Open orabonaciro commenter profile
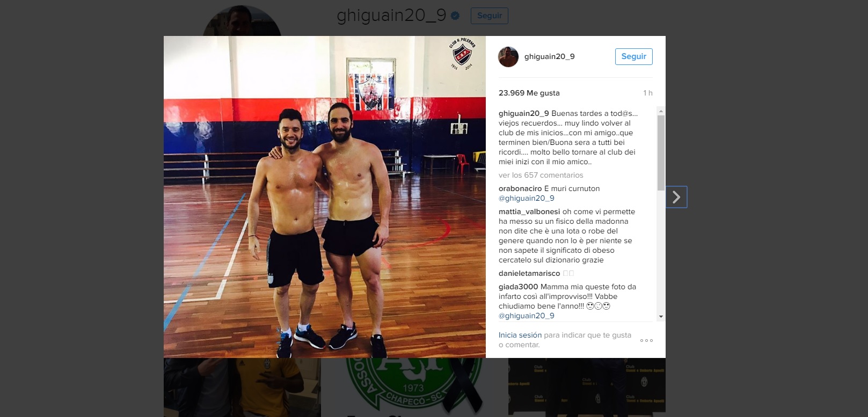The height and width of the screenshot is (417, 868). point(520,188)
